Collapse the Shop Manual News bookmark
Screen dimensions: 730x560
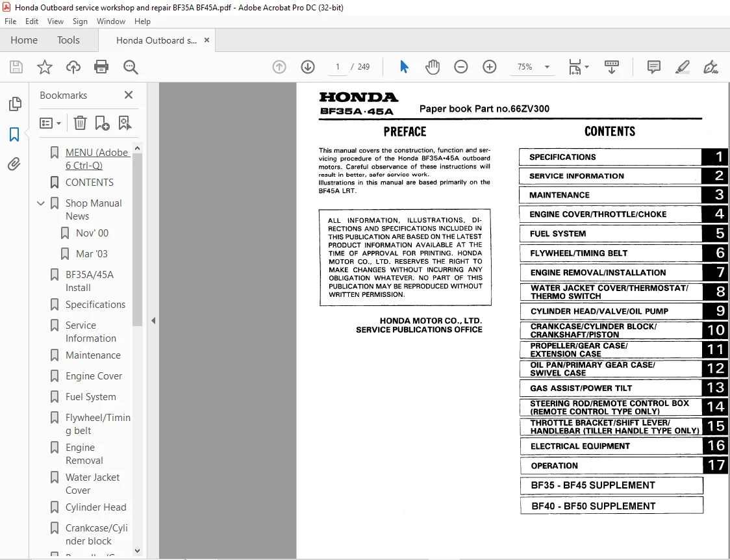(41, 203)
